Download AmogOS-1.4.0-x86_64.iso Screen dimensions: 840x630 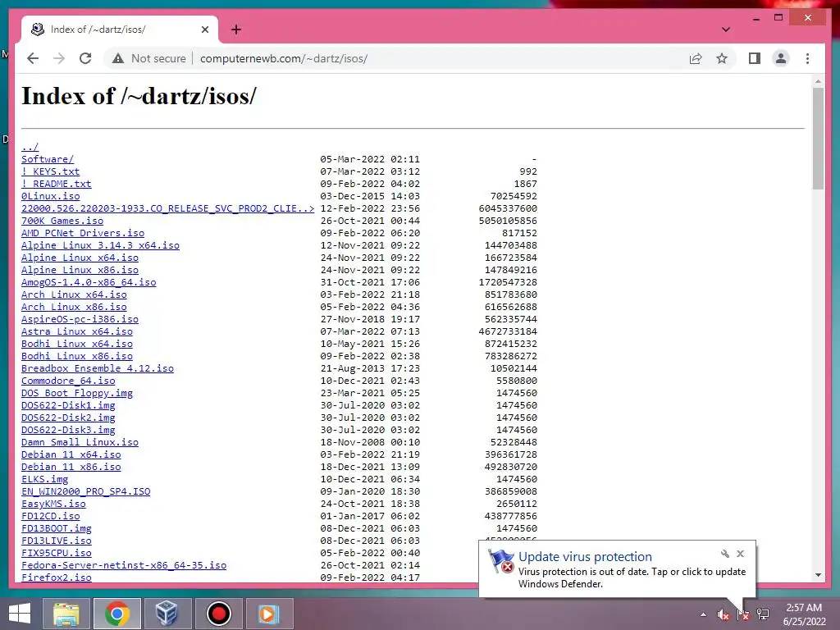[89, 282]
